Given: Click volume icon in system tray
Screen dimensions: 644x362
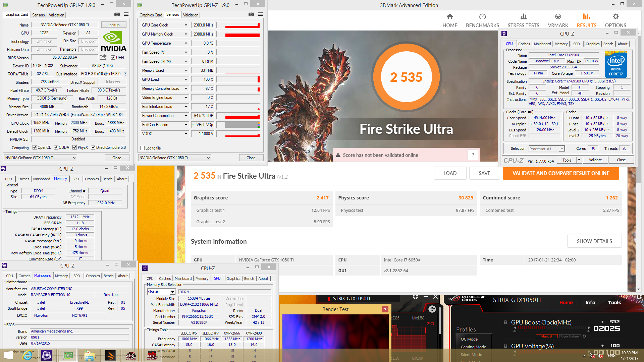Looking at the screenshot, I should [x=601, y=356].
